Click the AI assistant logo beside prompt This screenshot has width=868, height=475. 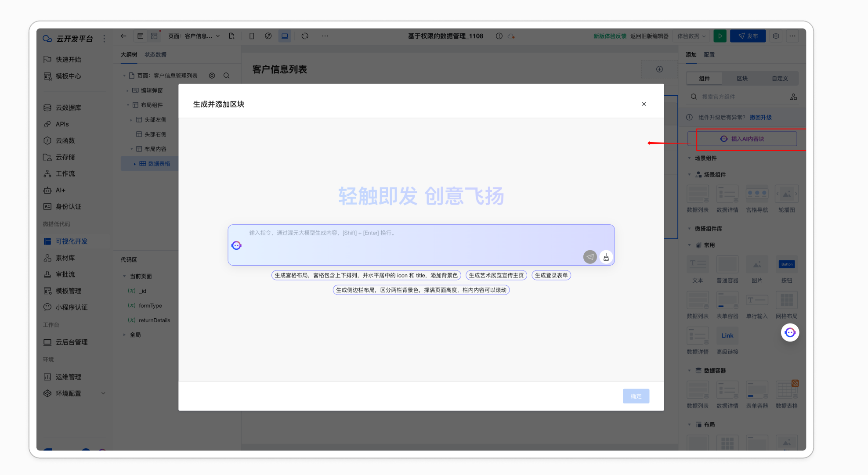(236, 245)
